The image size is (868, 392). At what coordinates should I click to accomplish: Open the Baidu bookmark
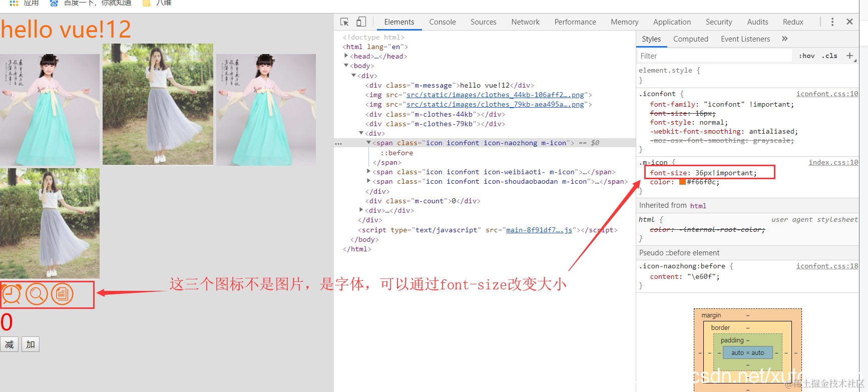90,3
